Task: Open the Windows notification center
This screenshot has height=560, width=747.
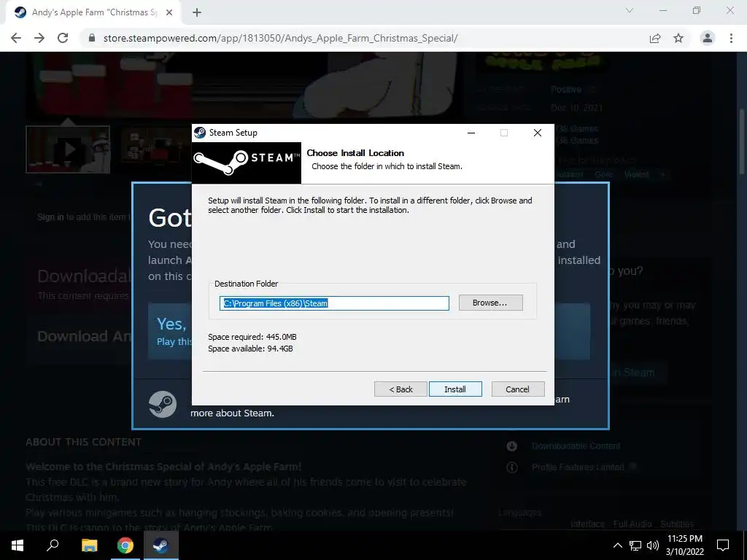Action: 723,545
